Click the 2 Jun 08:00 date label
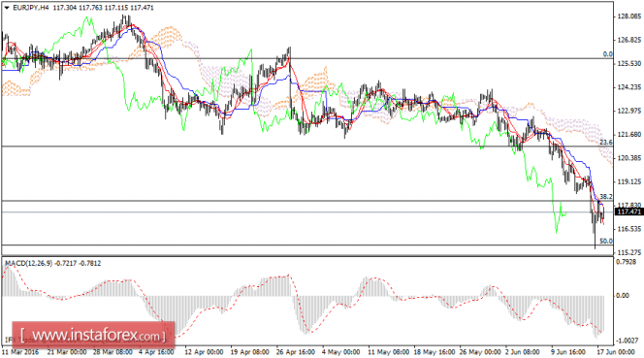The height and width of the screenshot is (358, 644). (x=523, y=352)
